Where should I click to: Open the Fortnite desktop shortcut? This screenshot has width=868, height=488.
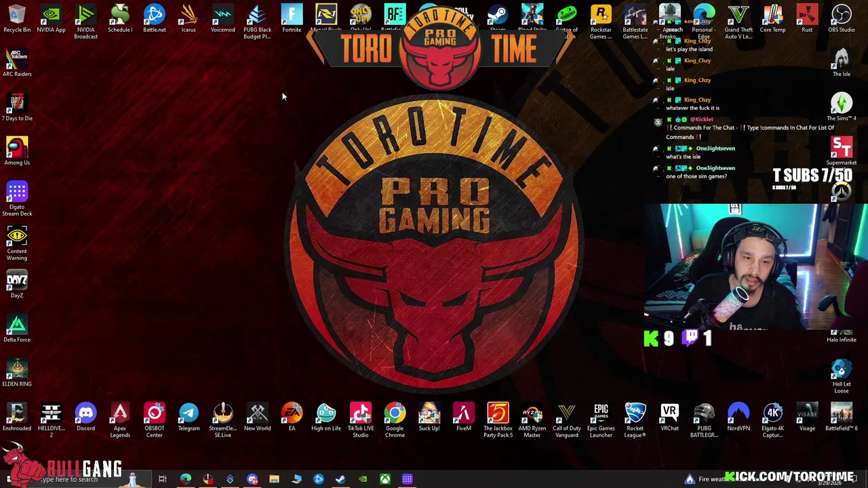292,18
